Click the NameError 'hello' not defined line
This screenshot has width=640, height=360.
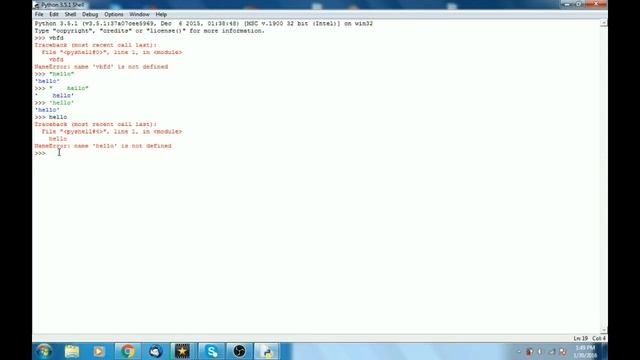point(103,146)
